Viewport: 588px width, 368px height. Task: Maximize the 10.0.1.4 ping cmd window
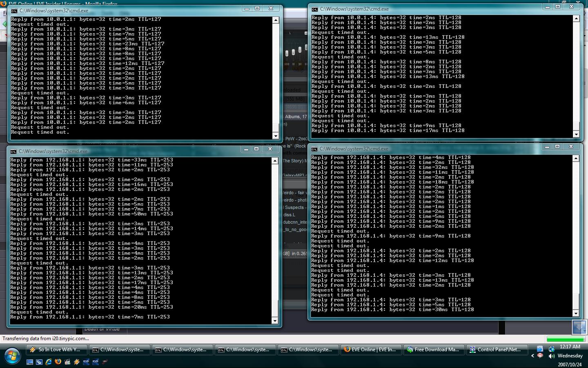pyautogui.click(x=558, y=7)
